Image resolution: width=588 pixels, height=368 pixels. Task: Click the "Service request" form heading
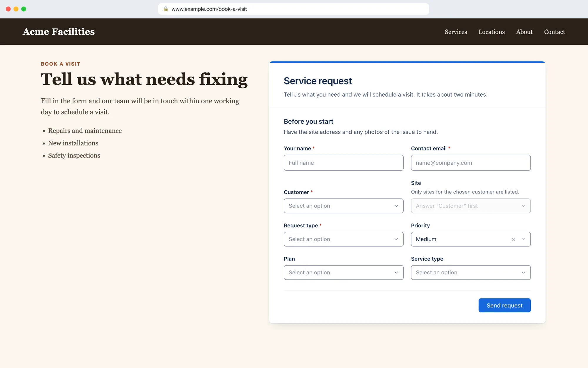(x=318, y=81)
